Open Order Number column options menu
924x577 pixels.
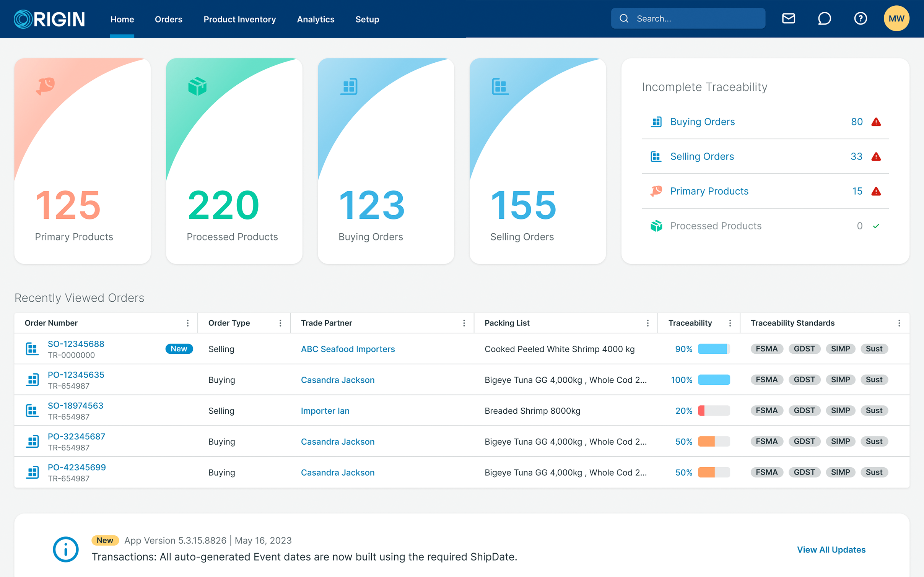point(187,323)
